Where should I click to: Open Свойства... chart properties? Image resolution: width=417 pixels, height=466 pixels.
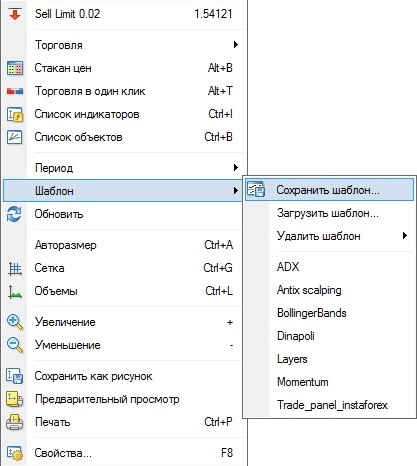[x=123, y=453]
